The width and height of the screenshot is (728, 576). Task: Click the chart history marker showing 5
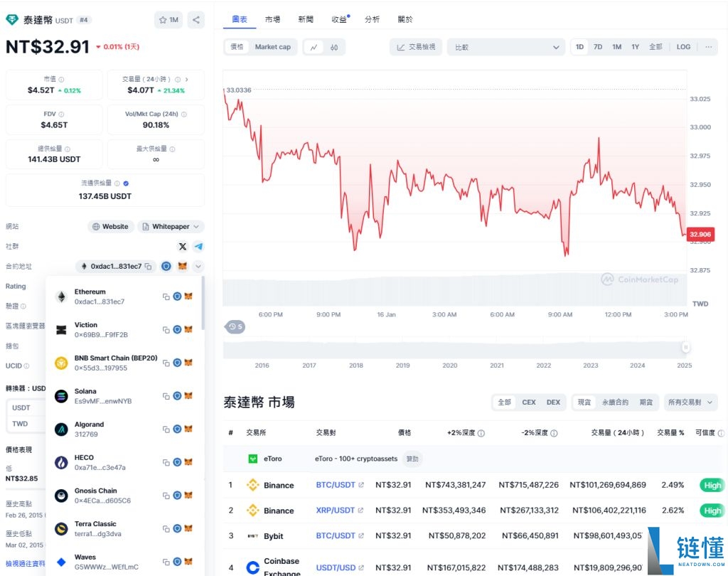click(x=235, y=327)
